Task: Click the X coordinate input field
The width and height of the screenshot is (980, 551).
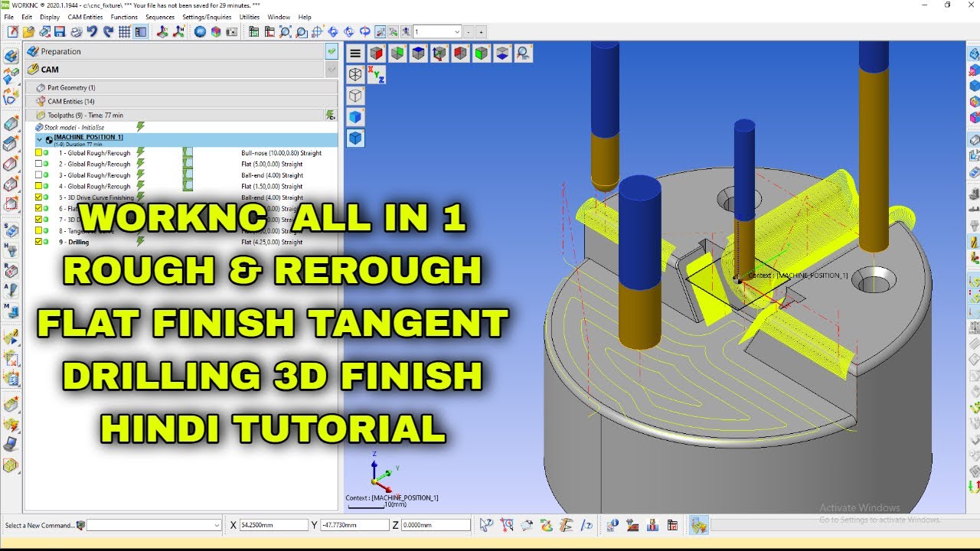Action: (x=273, y=525)
